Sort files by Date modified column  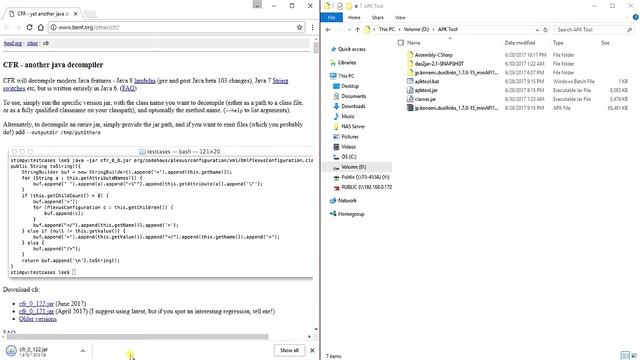(x=520, y=43)
